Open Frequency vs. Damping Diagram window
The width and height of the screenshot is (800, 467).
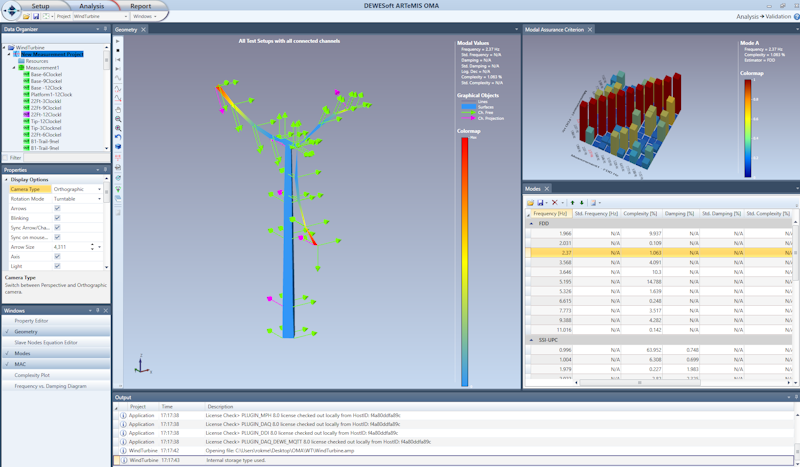[56, 386]
